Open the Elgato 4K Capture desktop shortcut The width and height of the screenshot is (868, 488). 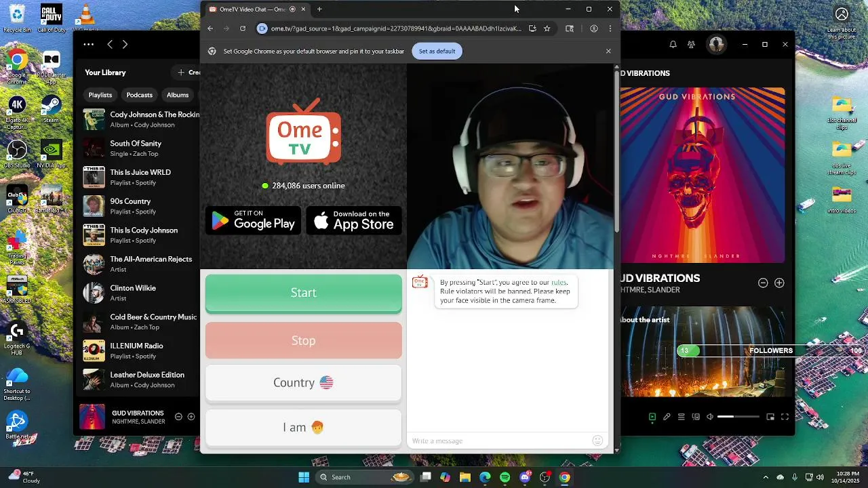coord(17,112)
